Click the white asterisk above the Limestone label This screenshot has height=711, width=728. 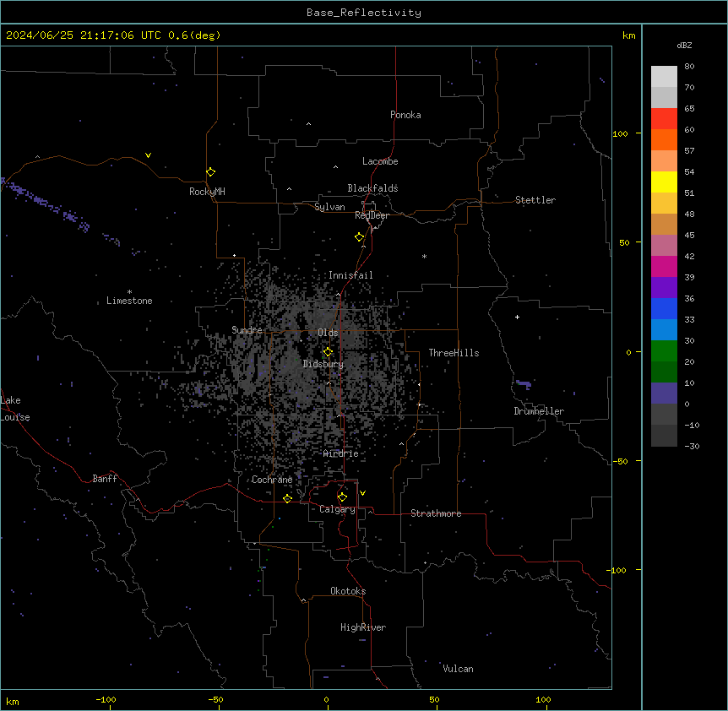(129, 292)
